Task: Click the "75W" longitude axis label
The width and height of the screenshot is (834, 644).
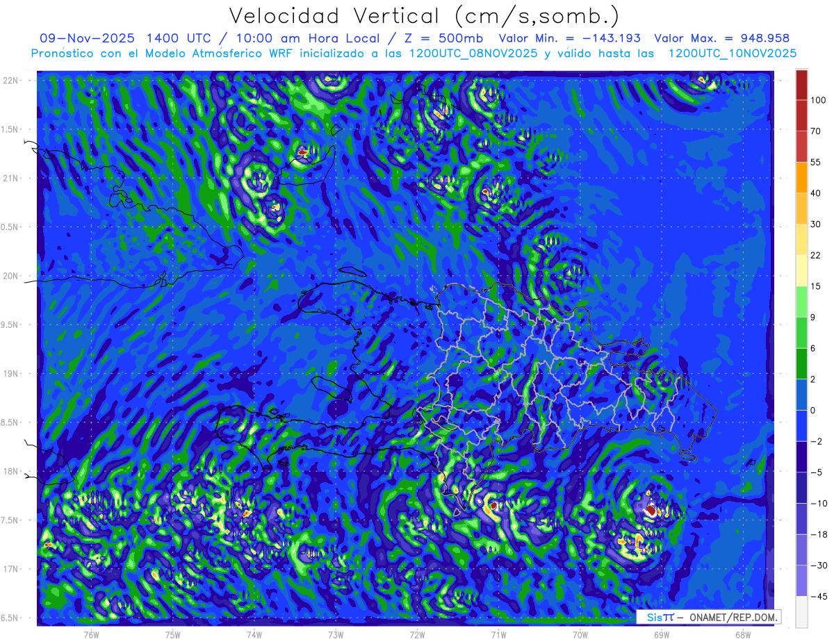Action: 173,634
